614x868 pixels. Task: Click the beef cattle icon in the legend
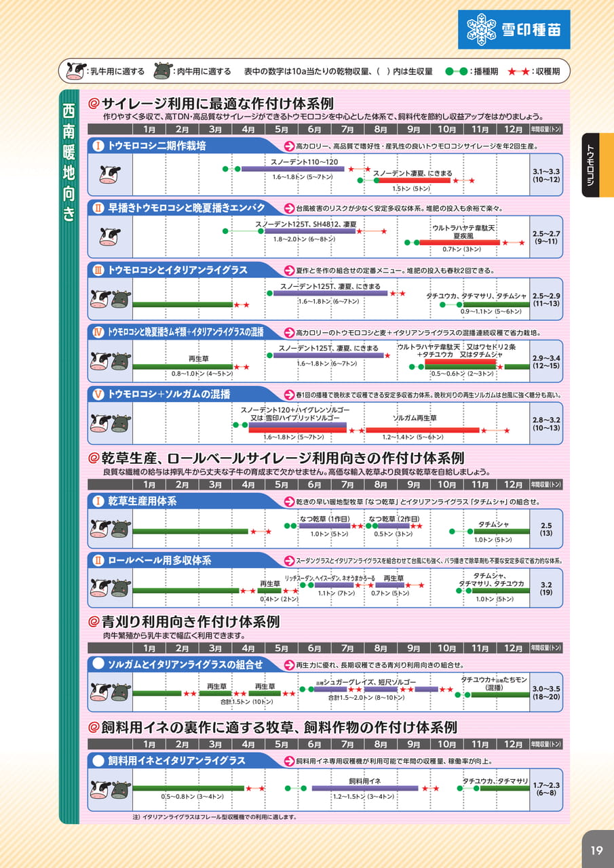[162, 71]
